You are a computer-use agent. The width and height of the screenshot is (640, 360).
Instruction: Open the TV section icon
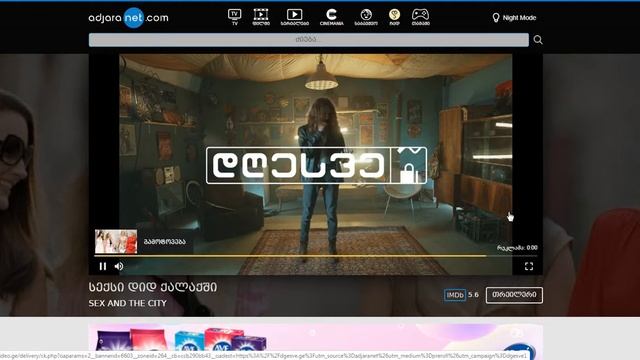click(234, 18)
